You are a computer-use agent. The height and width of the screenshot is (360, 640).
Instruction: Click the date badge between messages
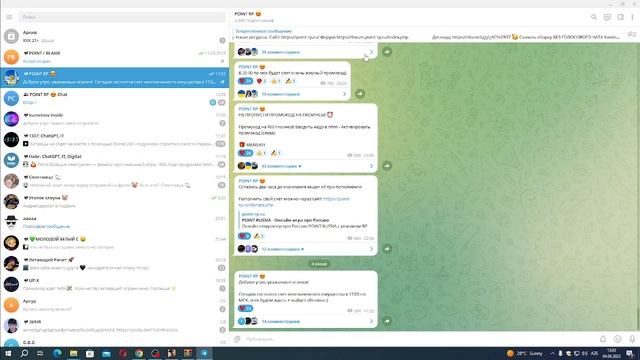coord(320,264)
